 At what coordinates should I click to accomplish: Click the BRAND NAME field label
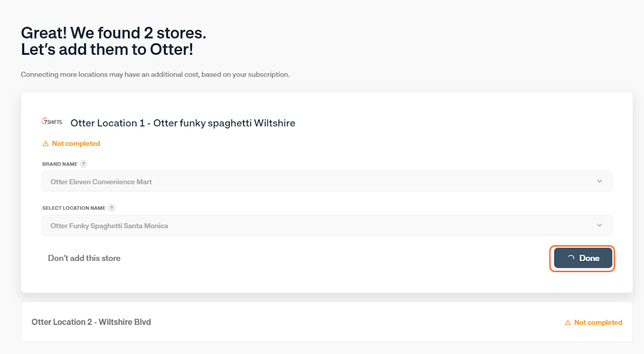[x=60, y=164]
